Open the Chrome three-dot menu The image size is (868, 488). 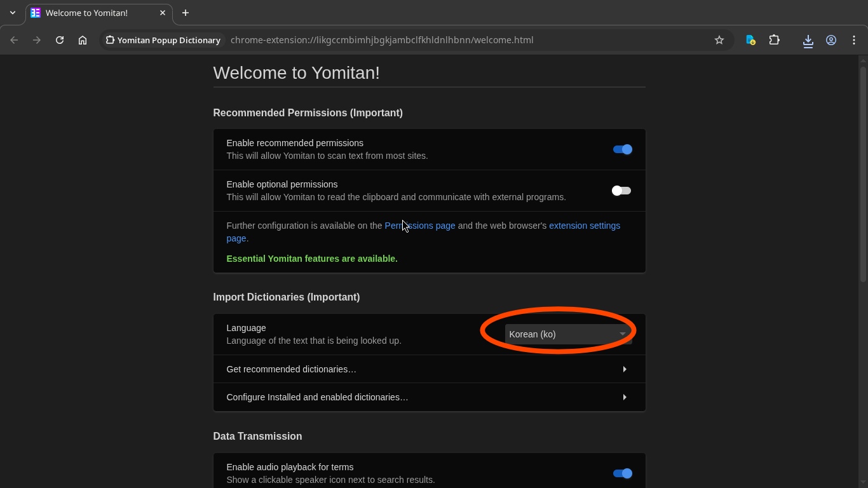pos(854,40)
